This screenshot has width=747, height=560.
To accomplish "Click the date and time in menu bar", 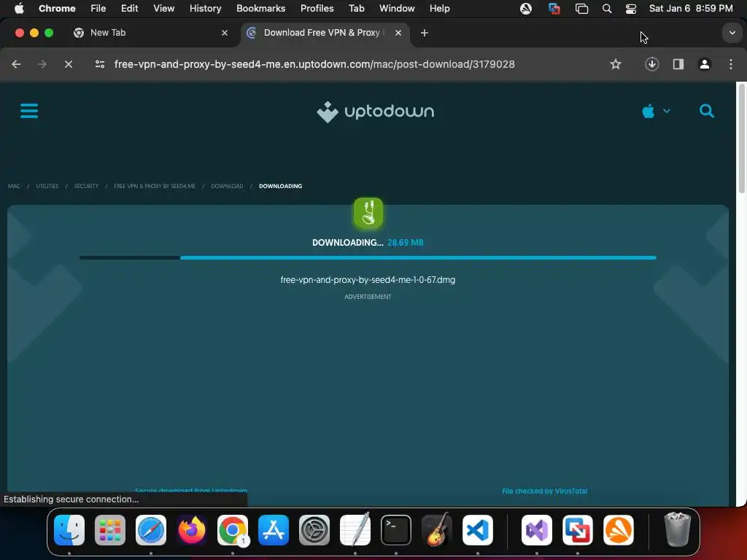I will click(x=691, y=9).
